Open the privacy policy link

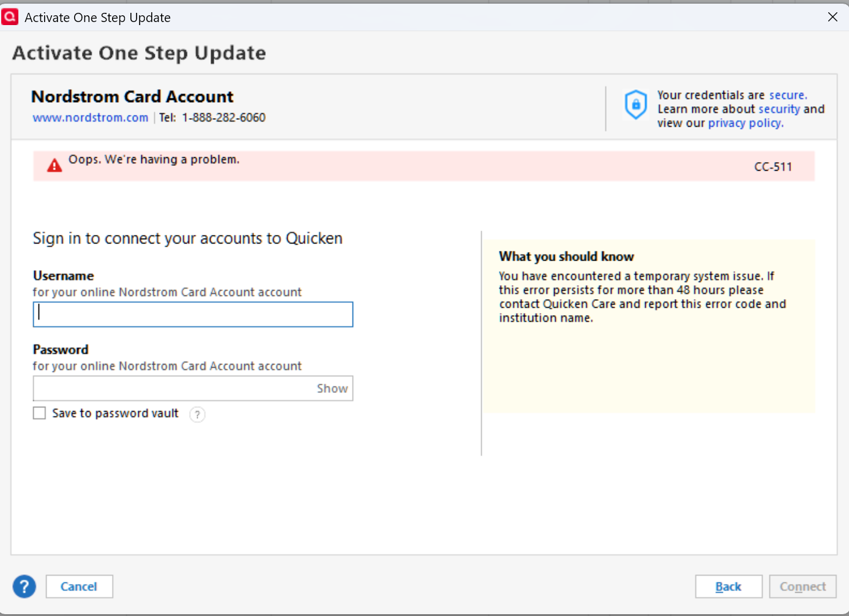pos(746,123)
